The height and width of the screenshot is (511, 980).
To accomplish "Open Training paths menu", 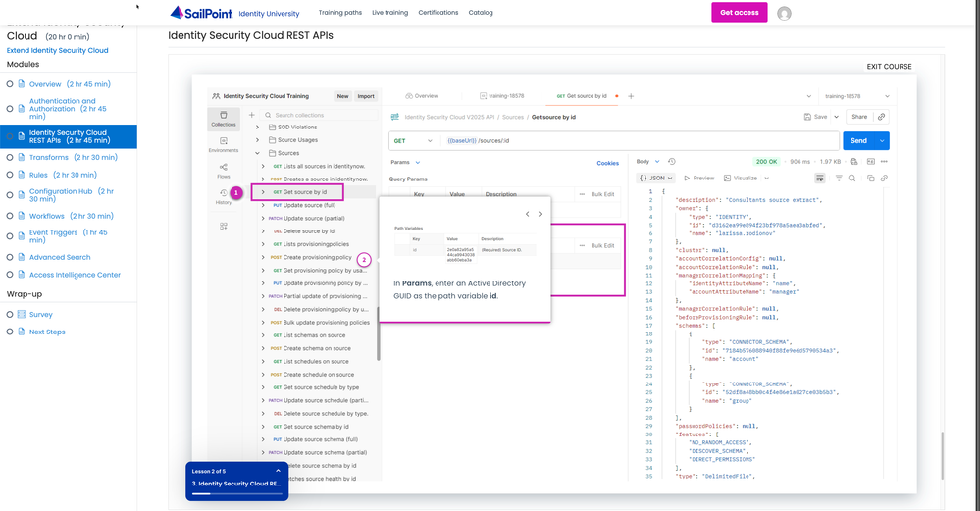I will (x=340, y=13).
